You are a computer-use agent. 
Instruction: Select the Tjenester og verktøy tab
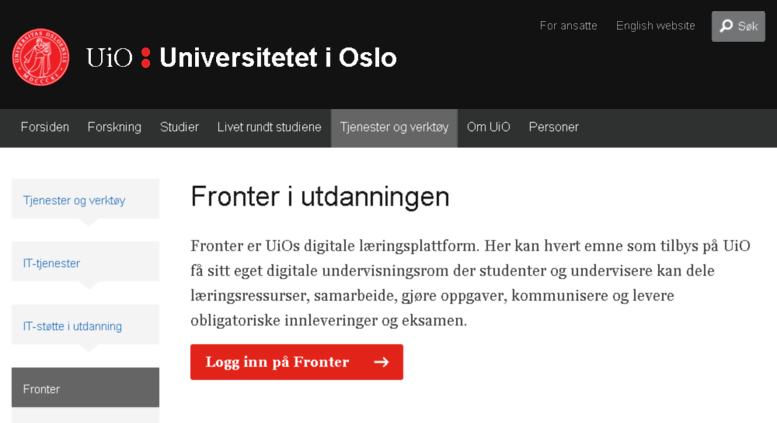click(x=394, y=128)
